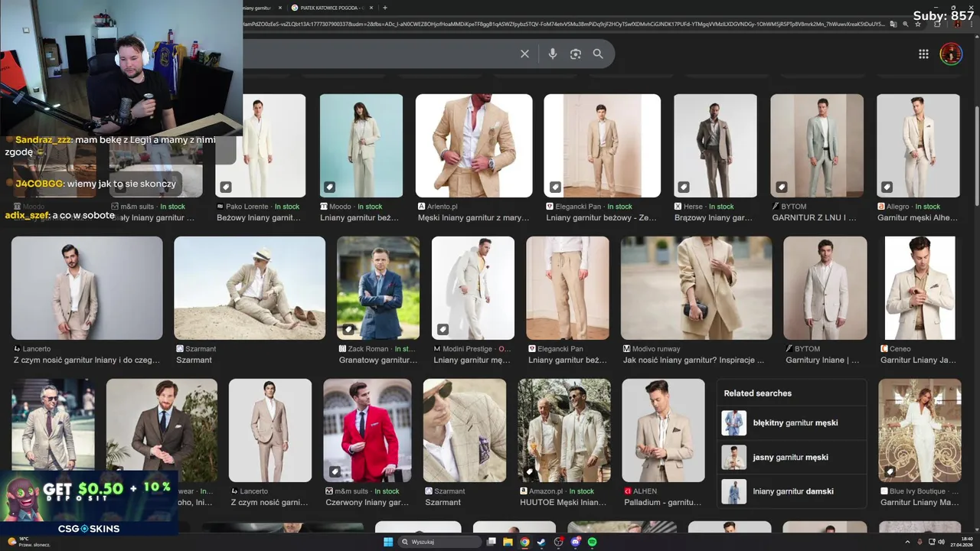The height and width of the screenshot is (551, 980).
Task: Click the magnifying glass search button
Action: 598,54
